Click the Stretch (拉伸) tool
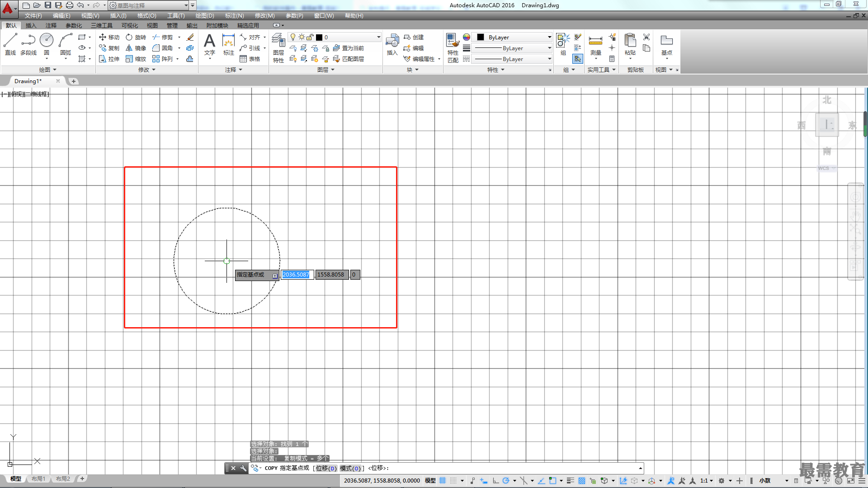This screenshot has height=488, width=868. tap(109, 59)
